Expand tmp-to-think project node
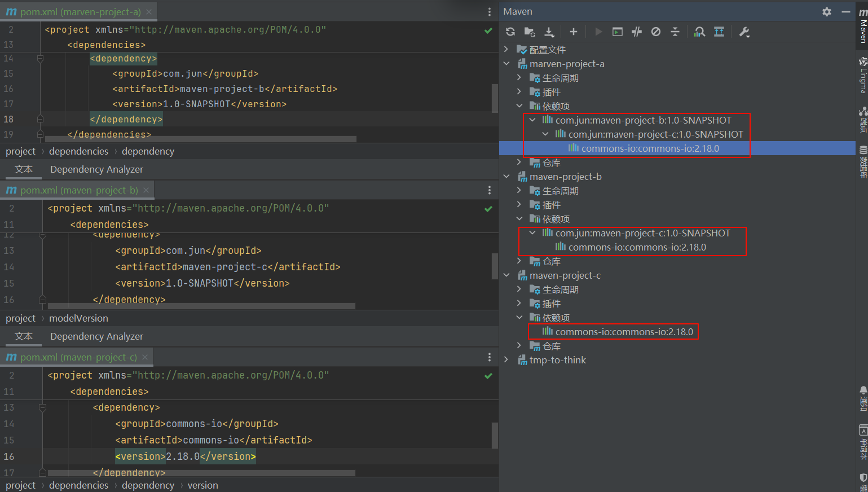 point(506,360)
